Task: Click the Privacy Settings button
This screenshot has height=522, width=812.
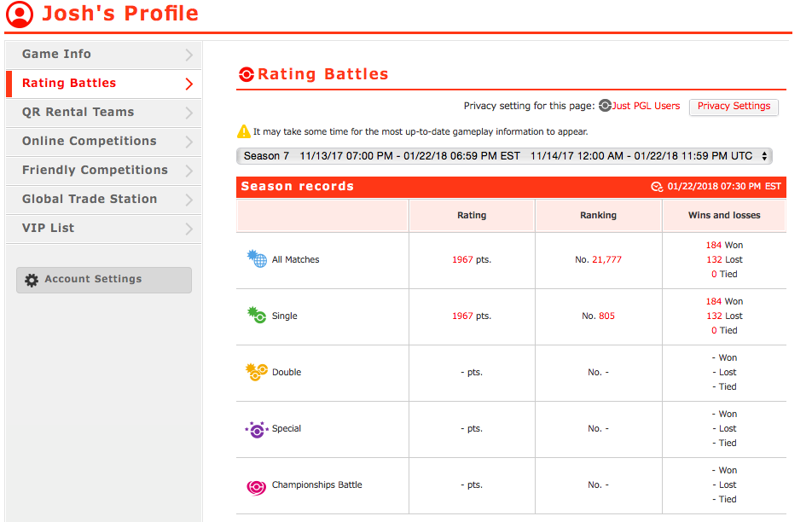Action: [x=734, y=107]
